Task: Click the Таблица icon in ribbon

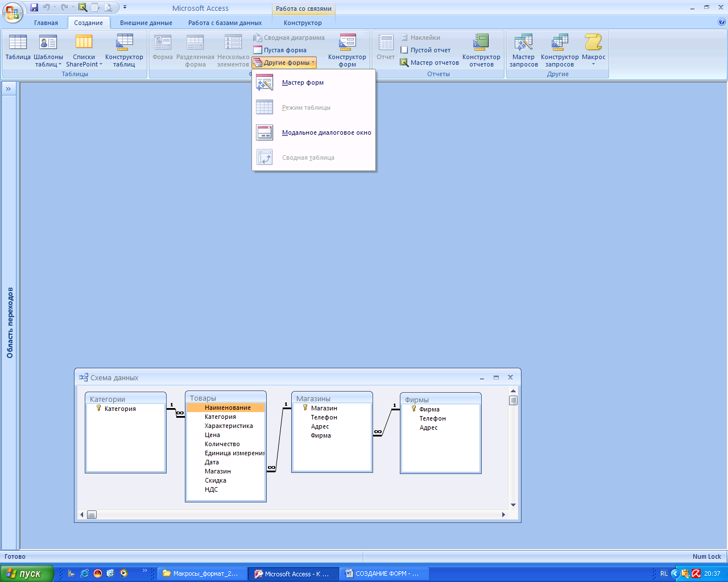Action: pyautogui.click(x=18, y=47)
